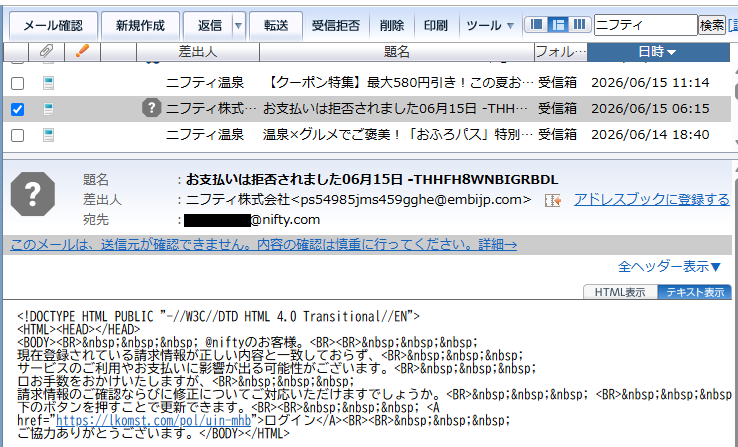Click mail icon of お支払いは拒否されました row
This screenshot has width=738, height=447.
coord(48,109)
